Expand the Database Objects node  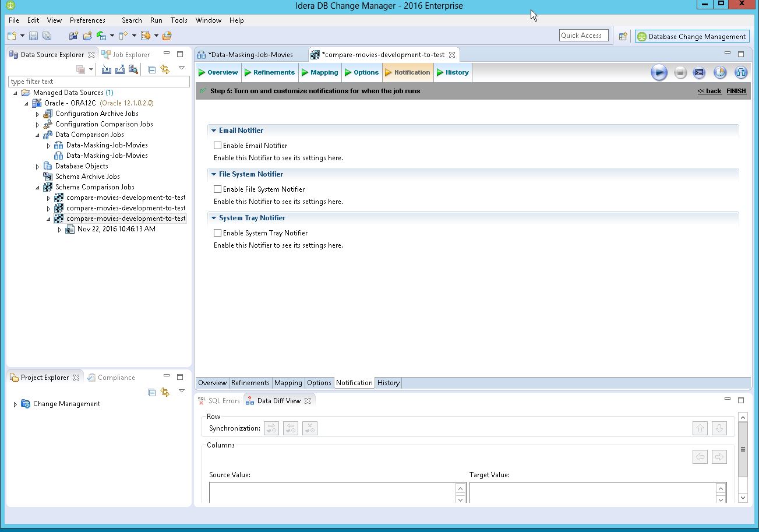point(38,167)
